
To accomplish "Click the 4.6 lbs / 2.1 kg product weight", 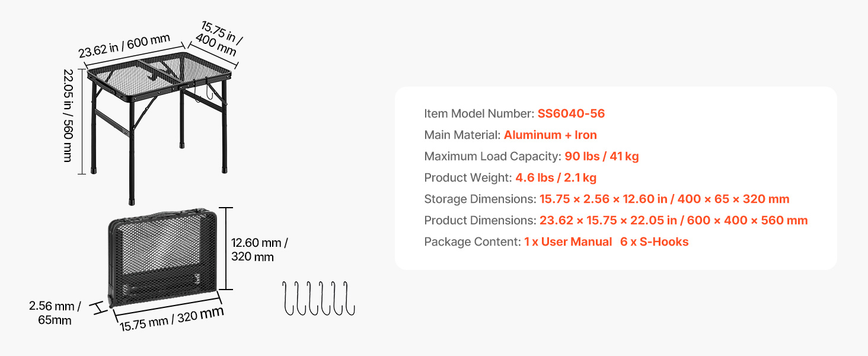I will pyautogui.click(x=556, y=177).
